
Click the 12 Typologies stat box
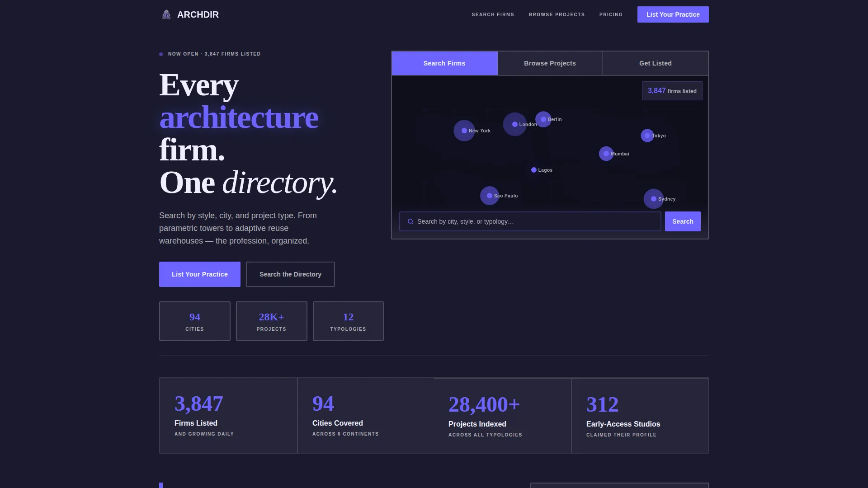[x=348, y=321]
